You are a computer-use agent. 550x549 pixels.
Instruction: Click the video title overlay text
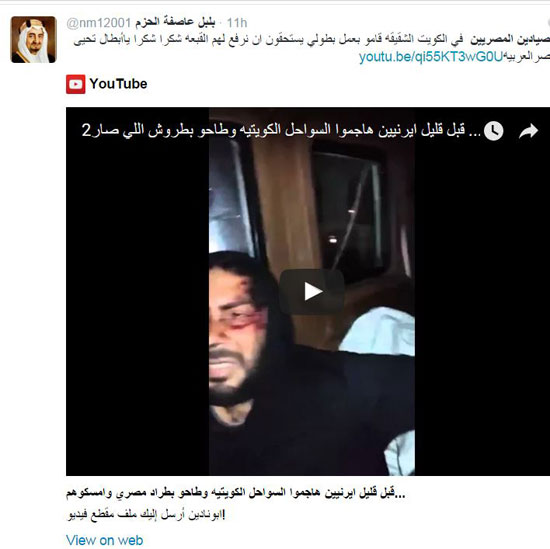point(274,130)
